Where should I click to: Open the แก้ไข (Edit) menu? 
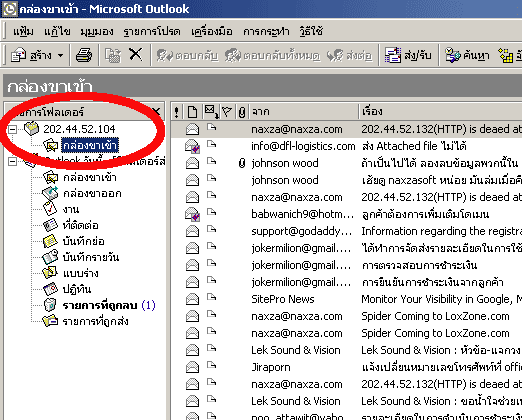57,31
